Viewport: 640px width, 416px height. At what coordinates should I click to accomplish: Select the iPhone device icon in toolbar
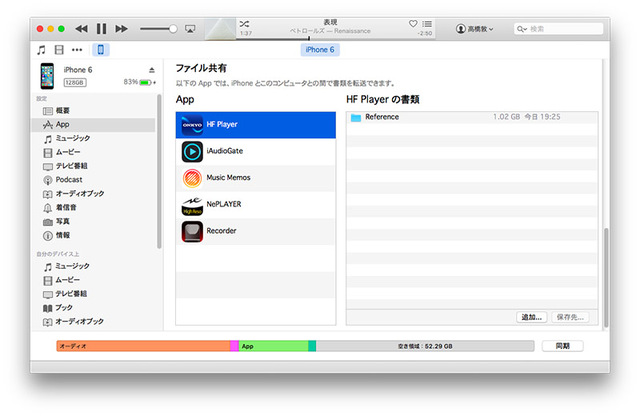[x=101, y=49]
